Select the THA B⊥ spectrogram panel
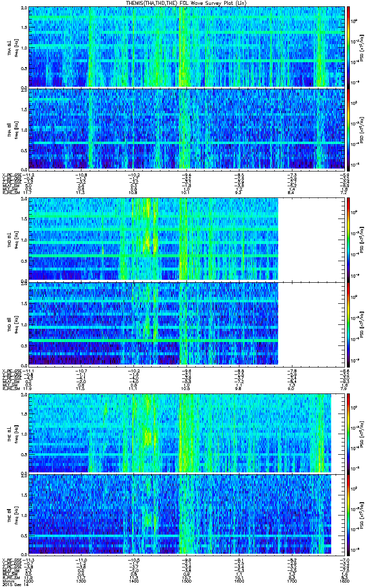 point(185,47)
